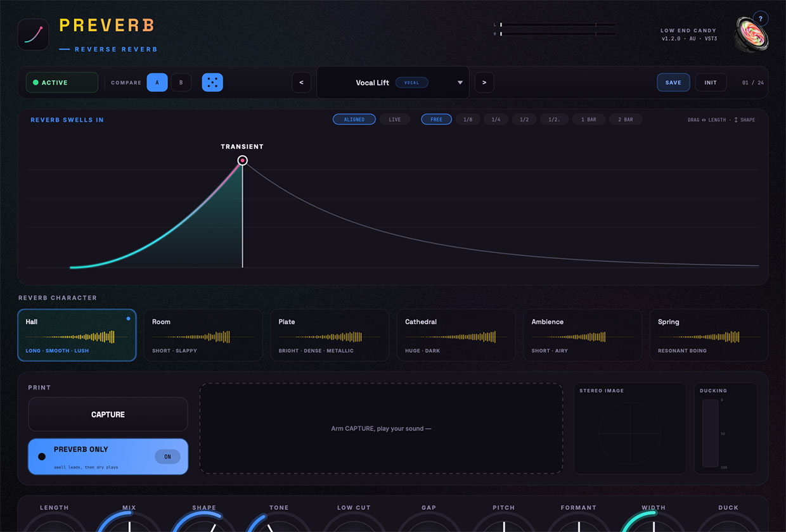Set sync length to 1/2
The height and width of the screenshot is (532, 786).
pos(524,119)
